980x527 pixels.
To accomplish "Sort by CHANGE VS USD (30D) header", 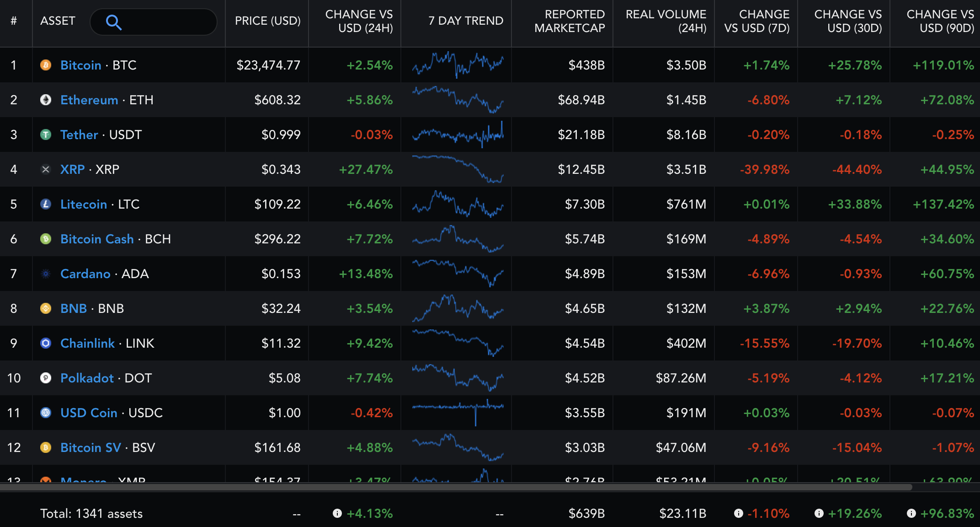I will (848, 21).
